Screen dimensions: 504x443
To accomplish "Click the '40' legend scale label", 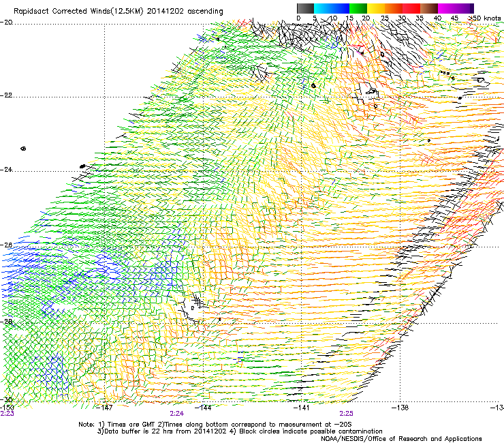I will tap(437, 18).
